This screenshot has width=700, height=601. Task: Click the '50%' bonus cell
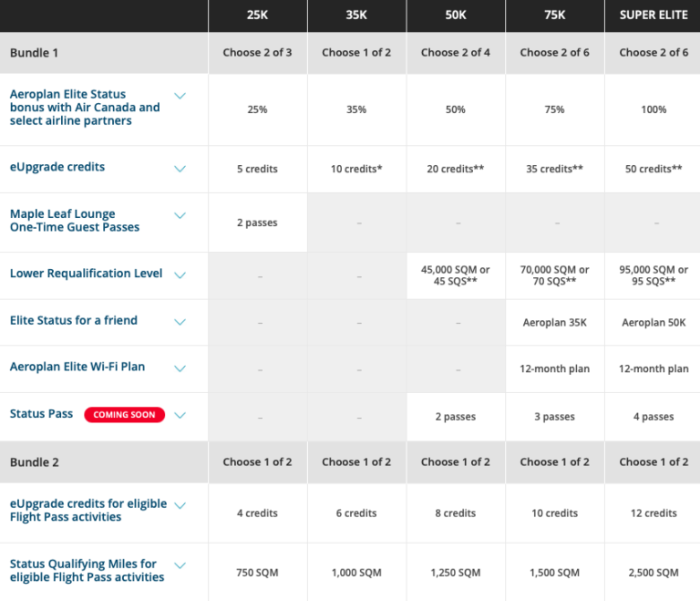tap(456, 109)
